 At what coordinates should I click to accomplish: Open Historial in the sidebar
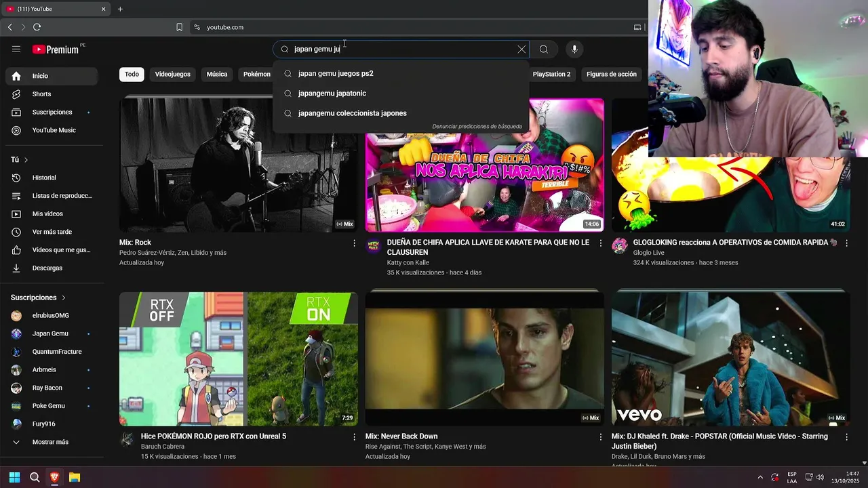click(x=52, y=178)
